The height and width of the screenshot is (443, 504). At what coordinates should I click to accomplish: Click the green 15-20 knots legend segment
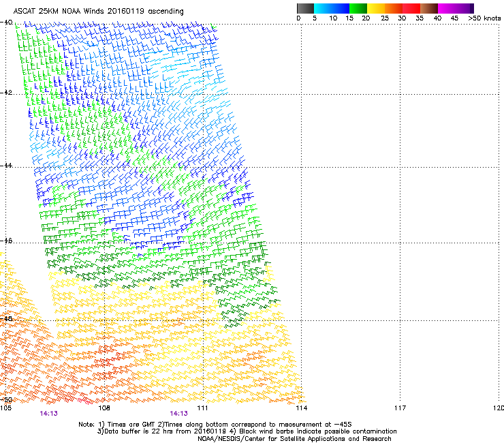pos(358,8)
